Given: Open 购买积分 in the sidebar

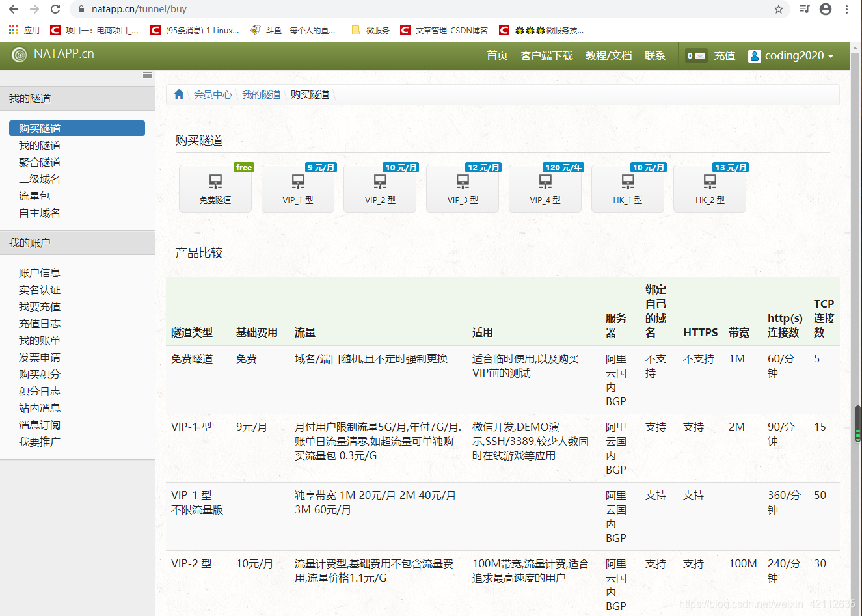Looking at the screenshot, I should [40, 374].
